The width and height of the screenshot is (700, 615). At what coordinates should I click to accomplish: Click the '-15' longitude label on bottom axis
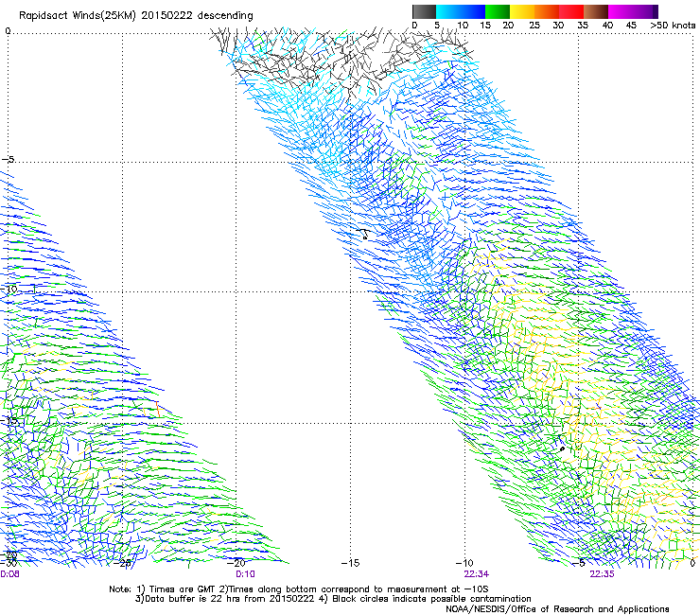tap(350, 563)
